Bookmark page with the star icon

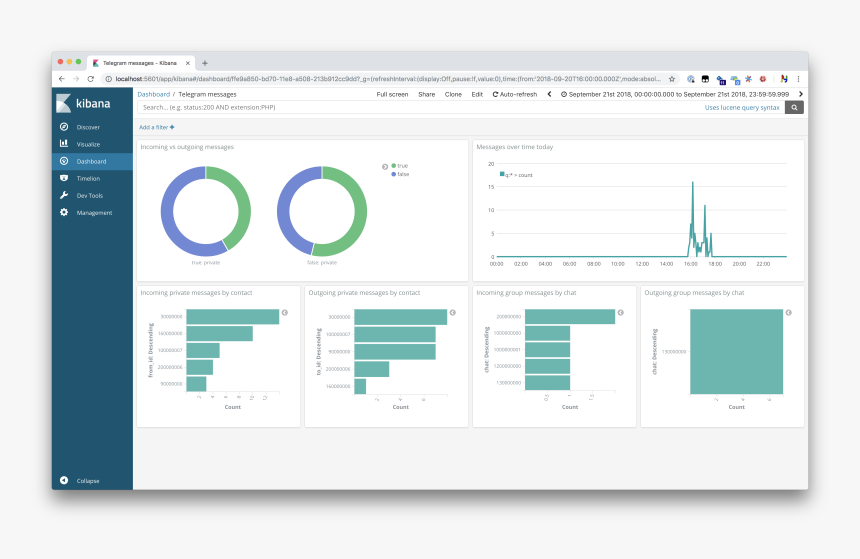(672, 78)
